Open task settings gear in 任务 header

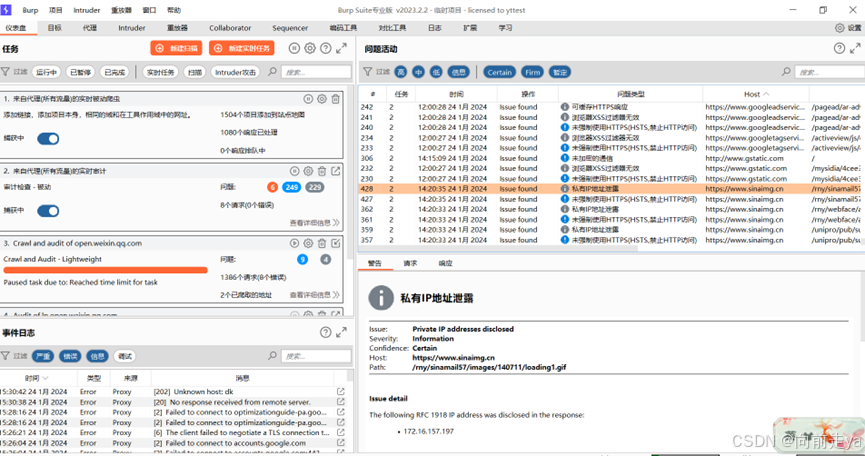[x=310, y=49]
